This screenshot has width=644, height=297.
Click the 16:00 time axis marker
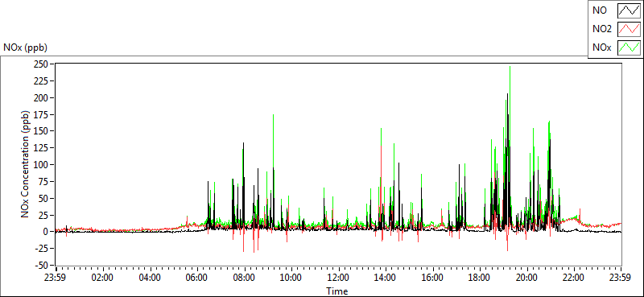point(432,278)
